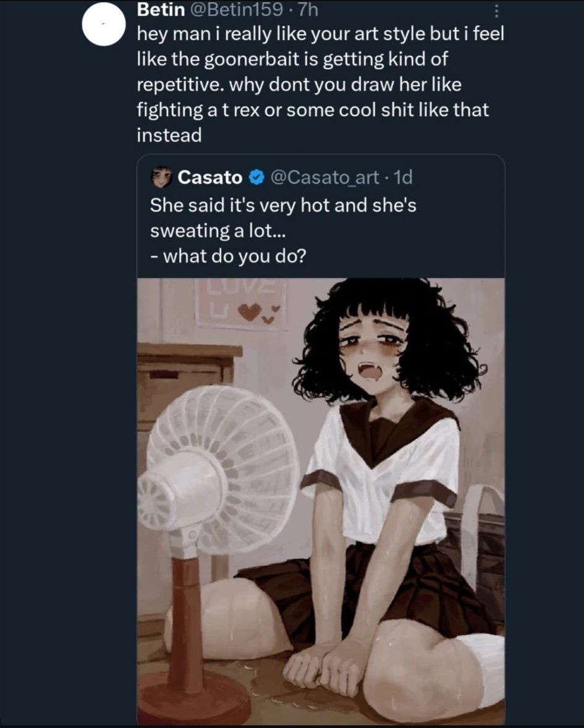Viewport: 584px width, 728px height.
Task: Open the 1d quoted tweet timestamp
Action: pos(402,177)
